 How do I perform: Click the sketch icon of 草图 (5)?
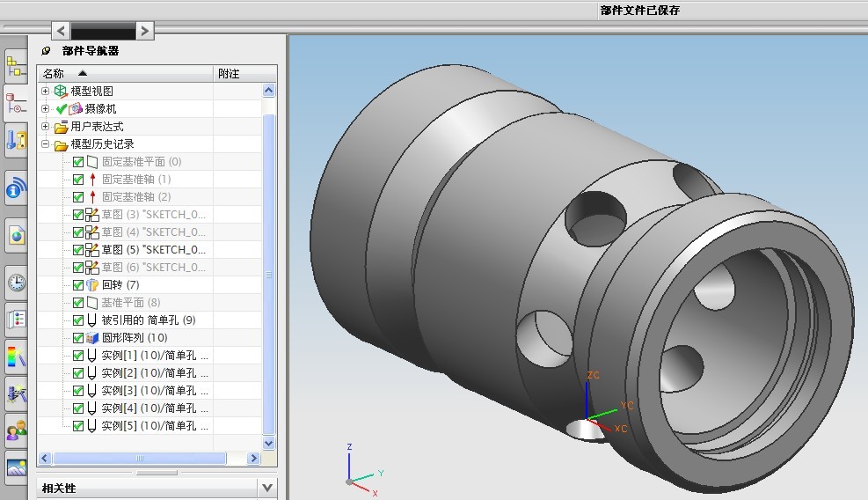click(91, 250)
